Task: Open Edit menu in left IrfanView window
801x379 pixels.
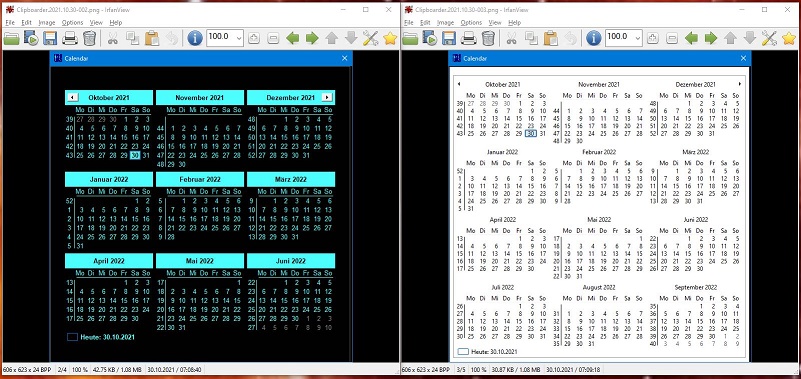Action: point(27,22)
